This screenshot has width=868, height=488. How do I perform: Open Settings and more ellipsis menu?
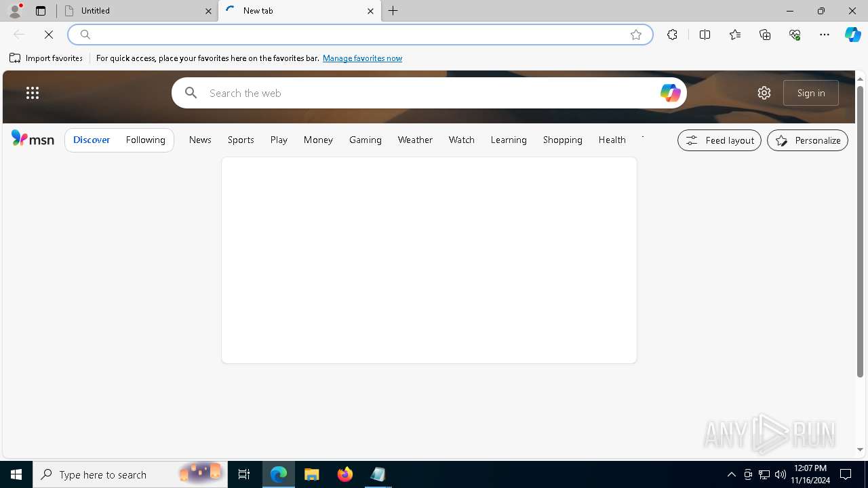(825, 35)
